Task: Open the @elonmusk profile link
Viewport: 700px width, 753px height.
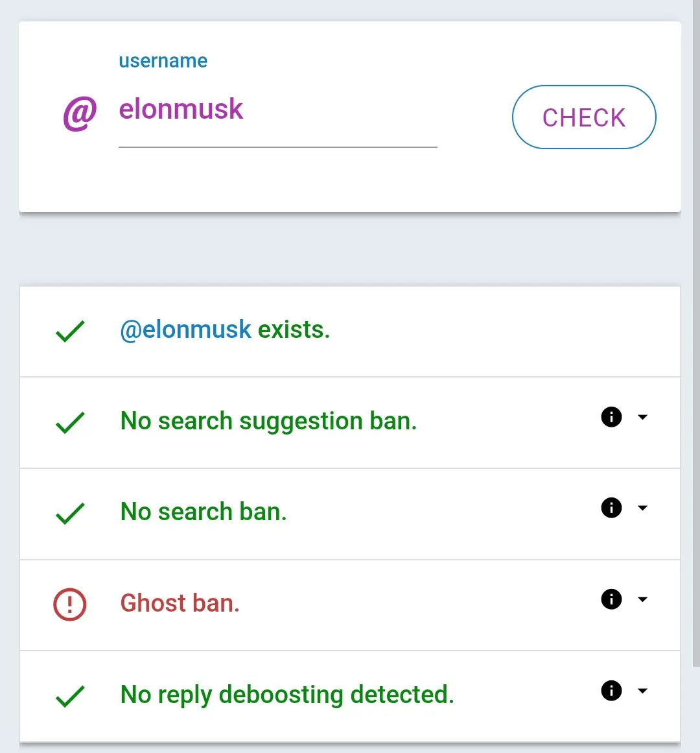Action: [185, 330]
